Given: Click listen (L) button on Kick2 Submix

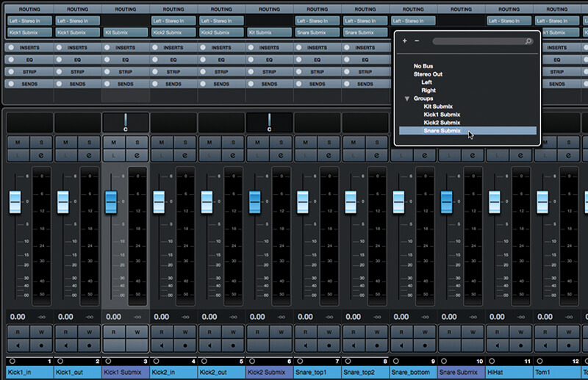Looking at the screenshot, I should pyautogui.click(x=258, y=155).
